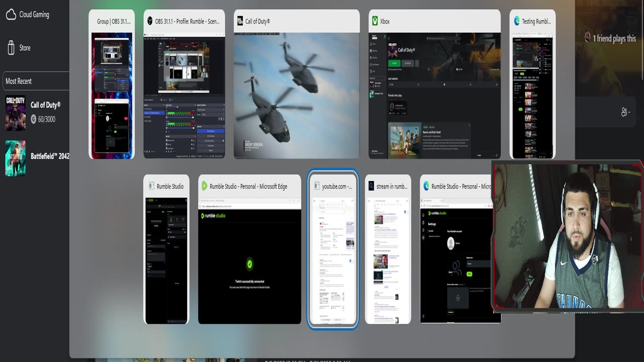Click the green Xbox app icon in the switcher
Image resolution: width=644 pixels, height=362 pixels.
(375, 21)
